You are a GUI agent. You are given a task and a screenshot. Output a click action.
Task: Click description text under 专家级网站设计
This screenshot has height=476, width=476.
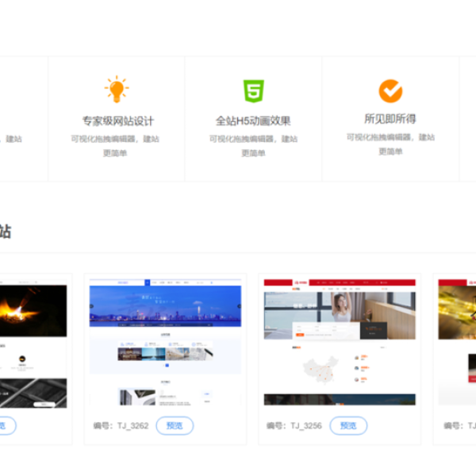point(115,146)
